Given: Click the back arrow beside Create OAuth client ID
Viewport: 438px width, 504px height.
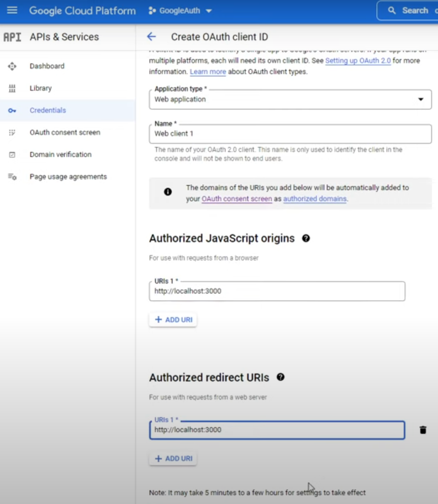Looking at the screenshot, I should [151, 37].
